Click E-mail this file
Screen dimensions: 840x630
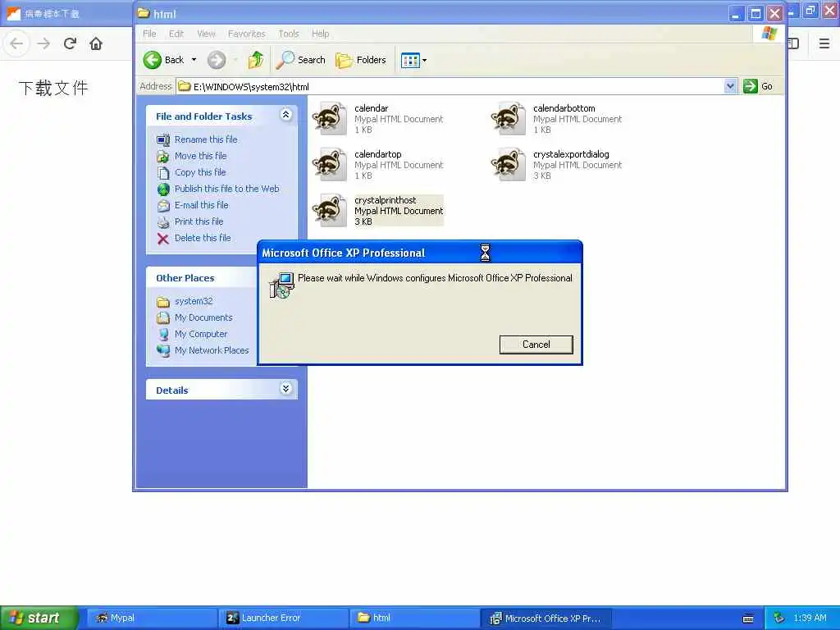202,205
